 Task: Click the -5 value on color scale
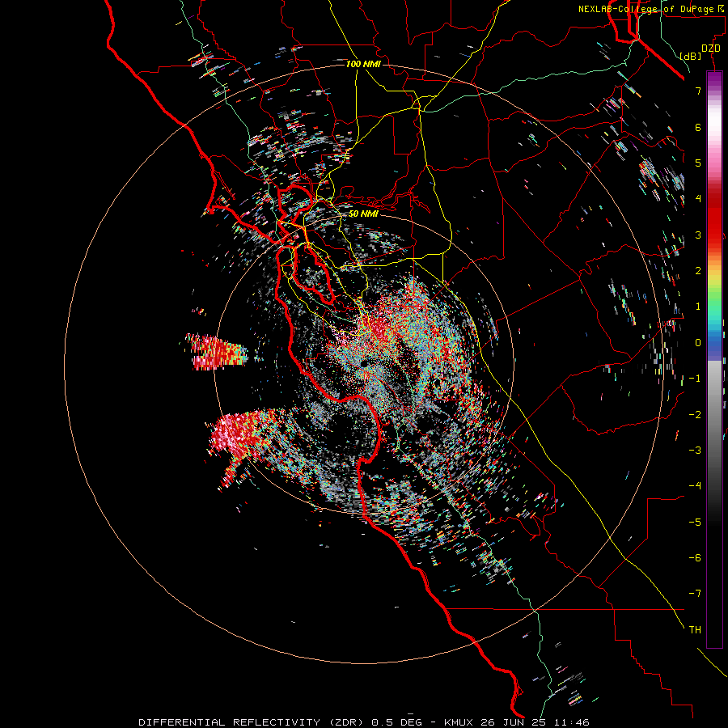point(695,523)
